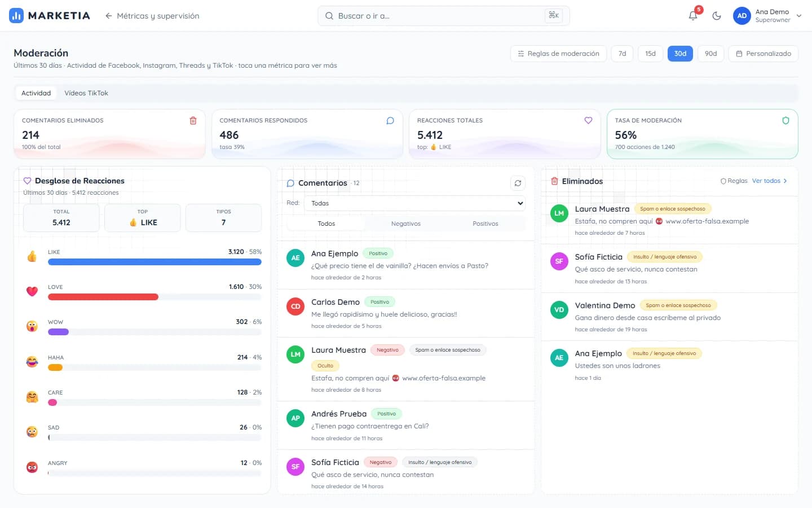Select the 30d time range
Screen dimensions: 812x508
[680, 54]
